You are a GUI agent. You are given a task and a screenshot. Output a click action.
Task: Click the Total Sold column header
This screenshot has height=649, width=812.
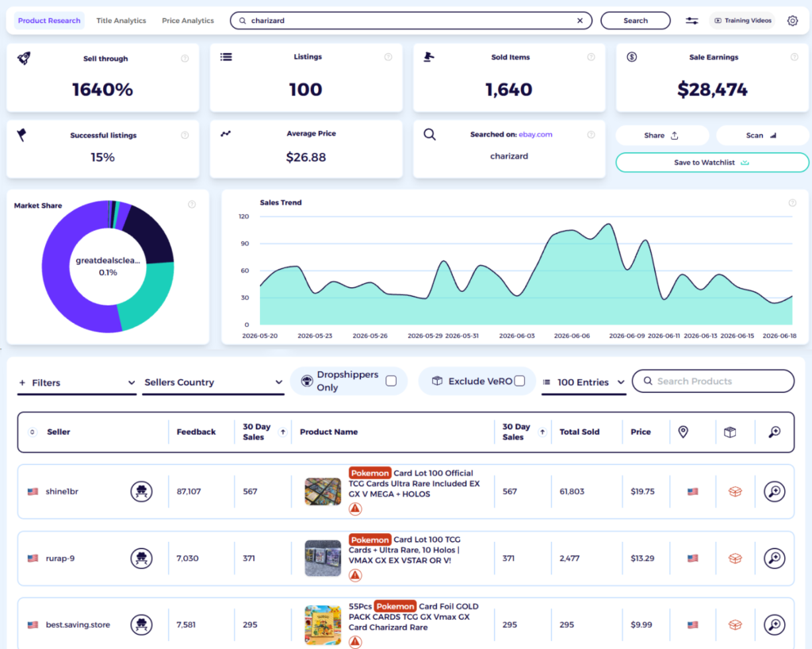pos(580,432)
